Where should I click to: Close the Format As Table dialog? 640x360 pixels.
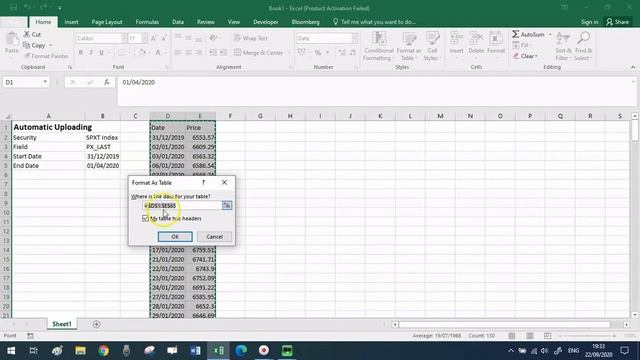(224, 182)
